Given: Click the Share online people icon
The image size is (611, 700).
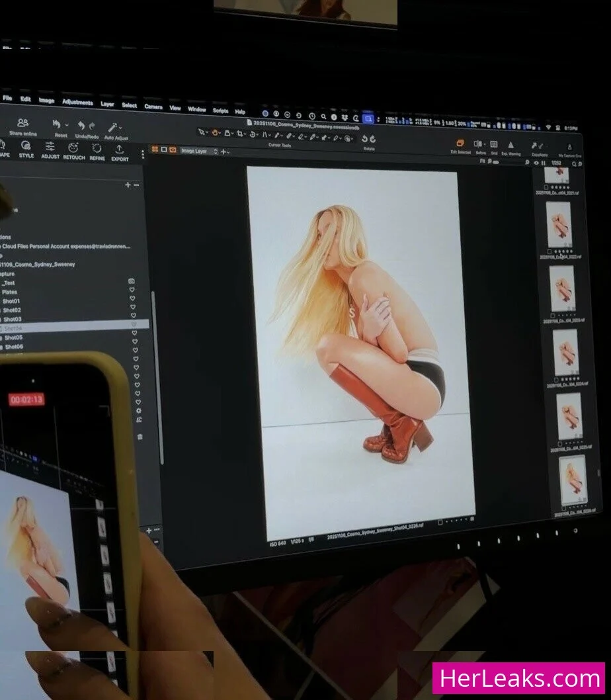Looking at the screenshot, I should (x=23, y=124).
